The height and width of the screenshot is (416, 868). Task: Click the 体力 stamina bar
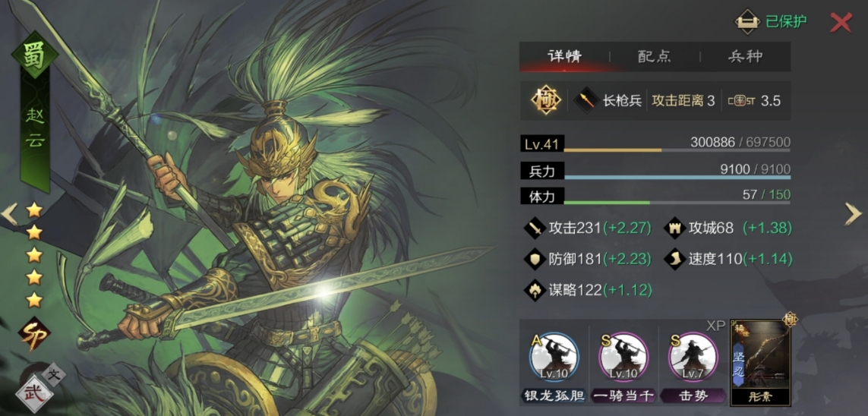655,196
